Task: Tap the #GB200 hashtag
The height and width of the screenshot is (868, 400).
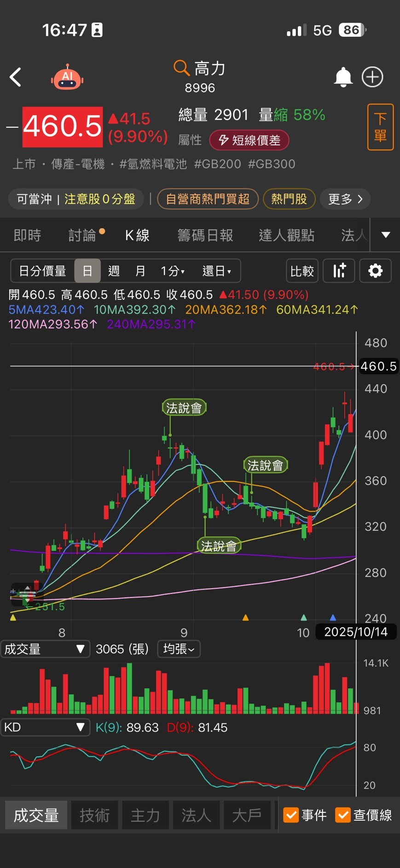Action: click(x=218, y=164)
